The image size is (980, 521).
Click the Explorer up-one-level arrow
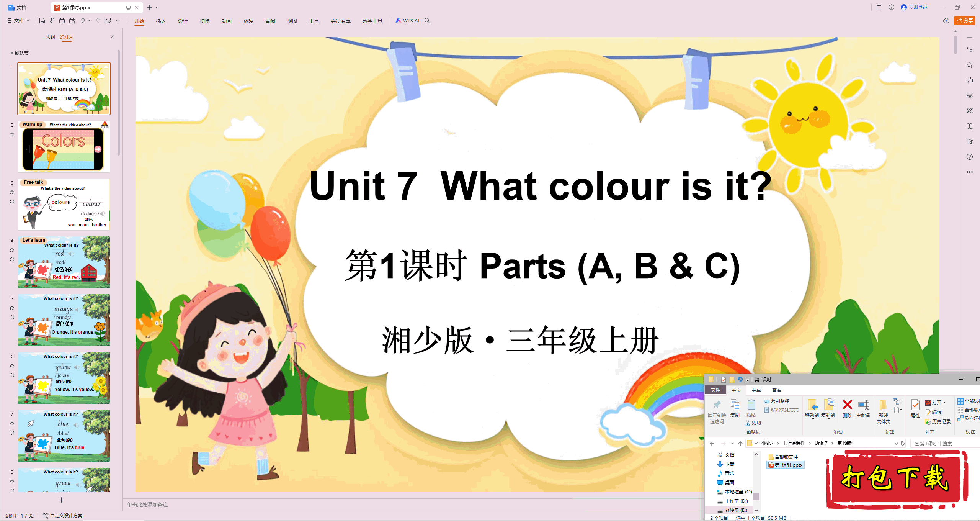[x=740, y=443]
